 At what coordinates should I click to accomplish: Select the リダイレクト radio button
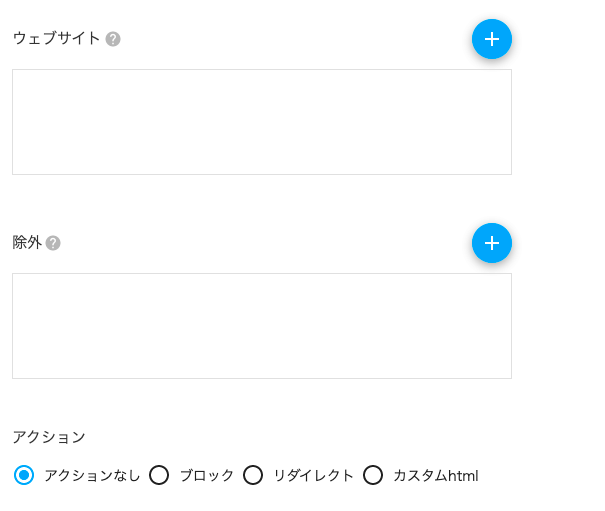[x=253, y=475]
